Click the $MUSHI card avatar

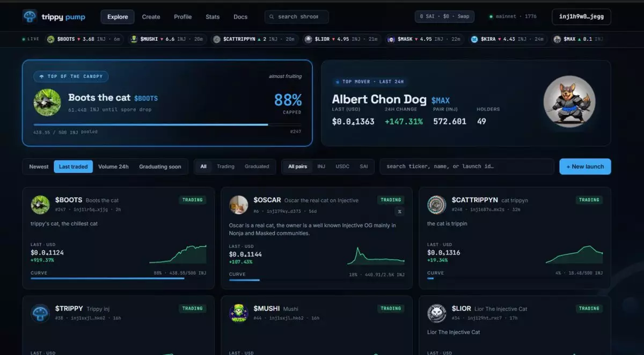(x=239, y=313)
